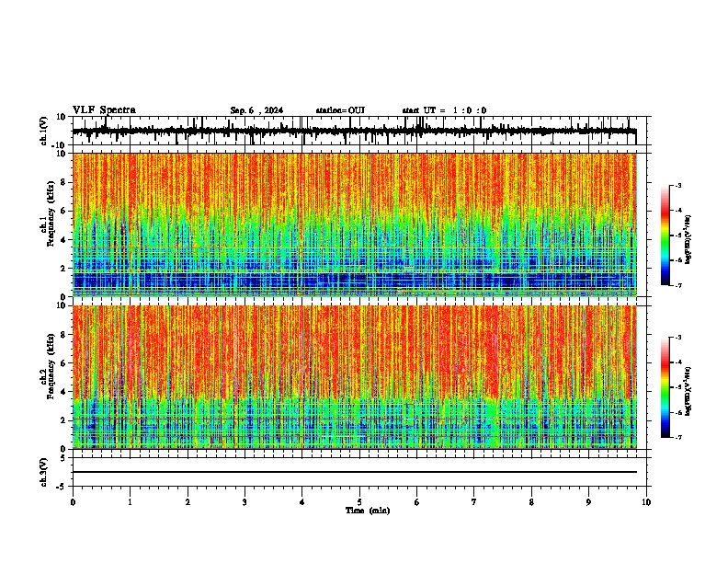Click time axis tick label '3'
The width and height of the screenshot is (728, 563).
tap(245, 502)
